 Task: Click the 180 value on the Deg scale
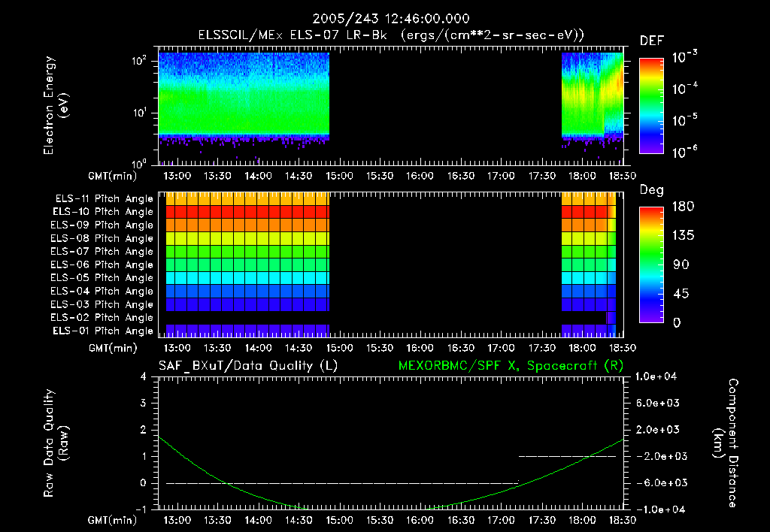[683, 206]
